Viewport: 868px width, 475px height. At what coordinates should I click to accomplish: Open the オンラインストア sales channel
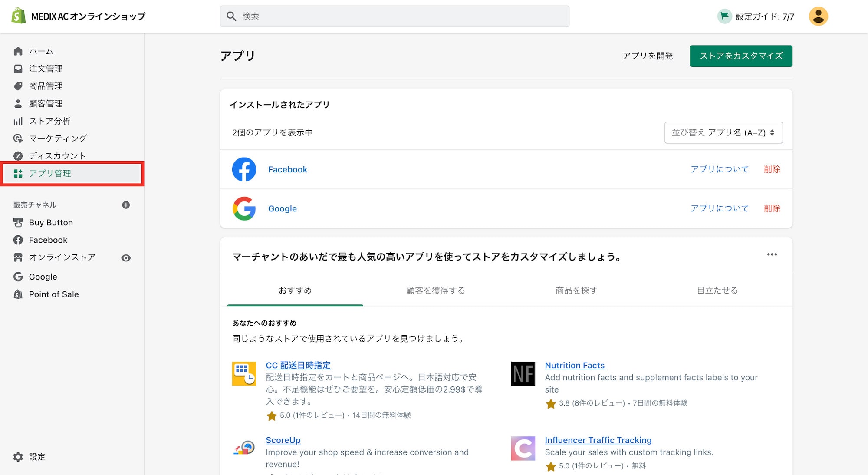tap(62, 257)
